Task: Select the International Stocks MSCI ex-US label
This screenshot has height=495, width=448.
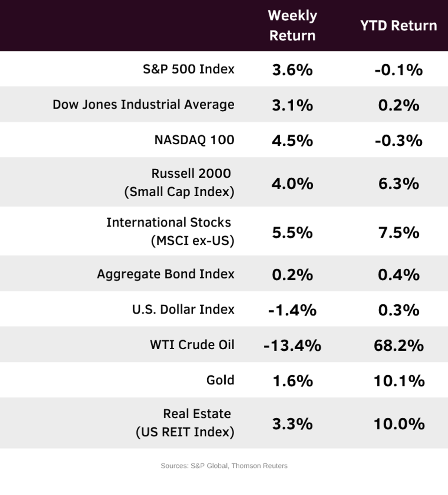Action: 170,231
